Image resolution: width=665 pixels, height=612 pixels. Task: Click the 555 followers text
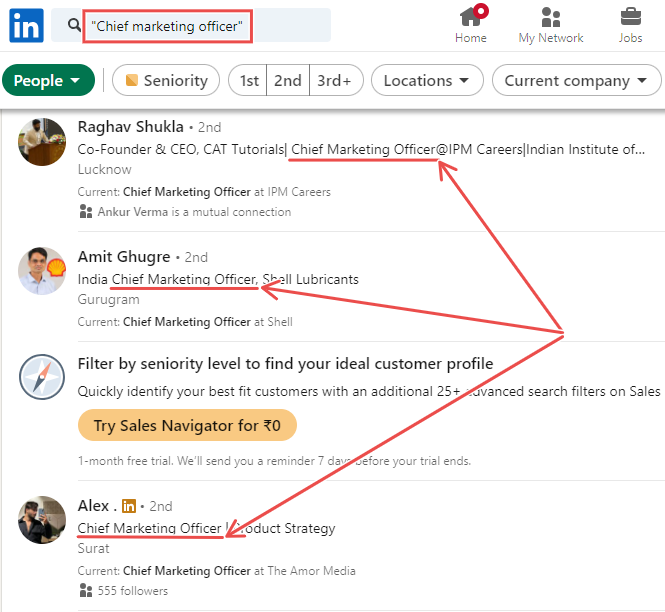point(133,591)
